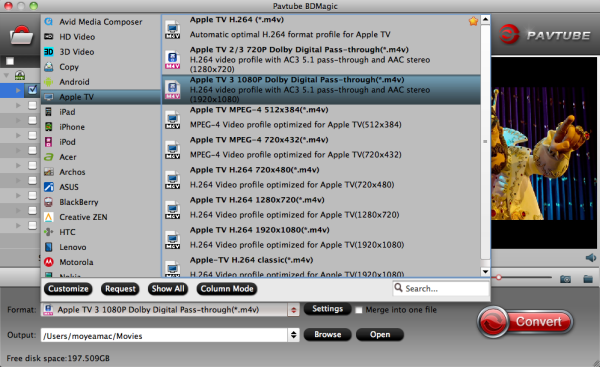Select the Copy category

click(x=100, y=67)
